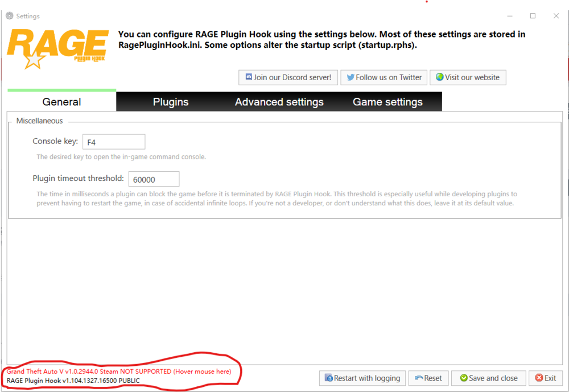Image resolution: width=569 pixels, height=392 pixels.
Task: Exit the settings via the Exit button
Action: [545, 378]
